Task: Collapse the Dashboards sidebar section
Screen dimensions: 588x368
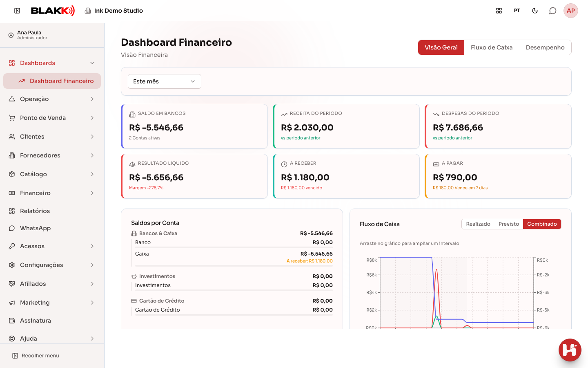Action: (x=52, y=63)
